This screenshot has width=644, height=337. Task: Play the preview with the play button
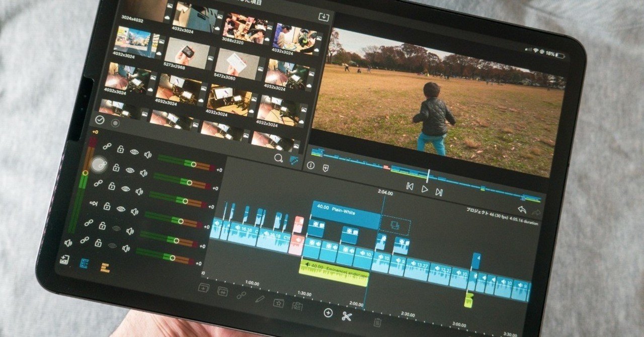click(425, 189)
